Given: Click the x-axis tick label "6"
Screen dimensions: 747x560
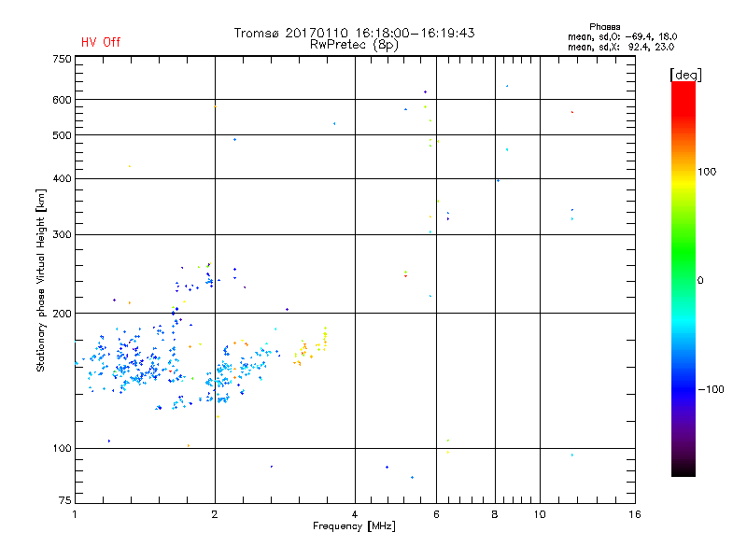Looking at the screenshot, I should tap(436, 514).
